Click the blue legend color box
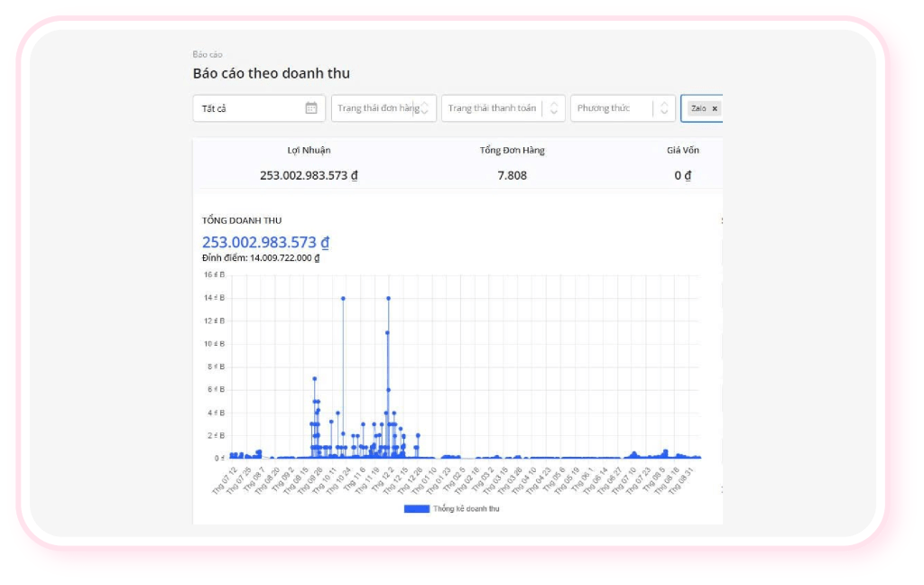The width and height of the screenshot is (924, 585). (416, 509)
